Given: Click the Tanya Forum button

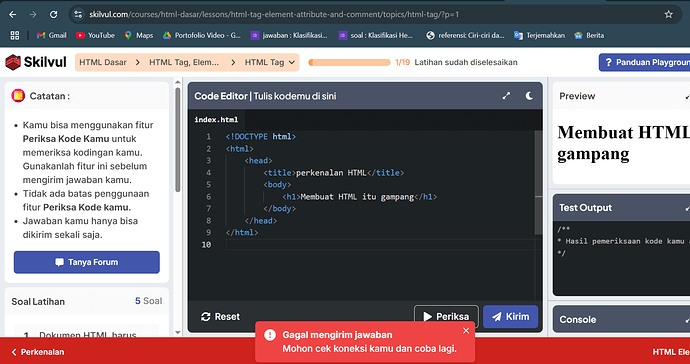Looking at the screenshot, I should pos(87,262).
